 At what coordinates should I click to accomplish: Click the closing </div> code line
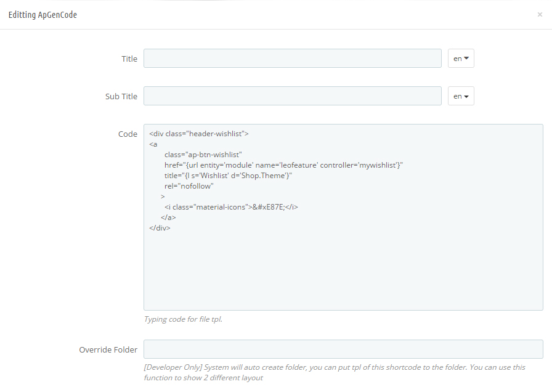tap(160, 228)
